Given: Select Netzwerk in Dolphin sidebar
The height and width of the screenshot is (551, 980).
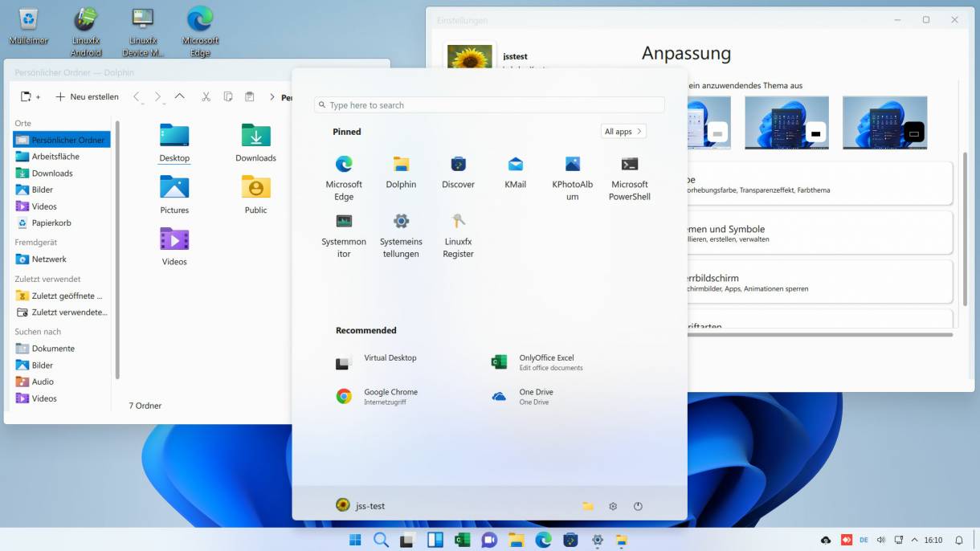Looking at the screenshot, I should point(62,259).
